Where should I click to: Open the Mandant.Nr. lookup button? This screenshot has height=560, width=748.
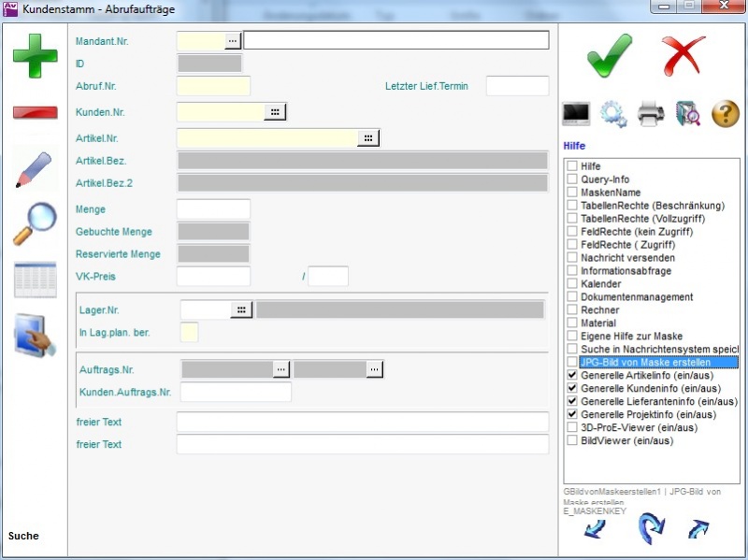click(233, 40)
